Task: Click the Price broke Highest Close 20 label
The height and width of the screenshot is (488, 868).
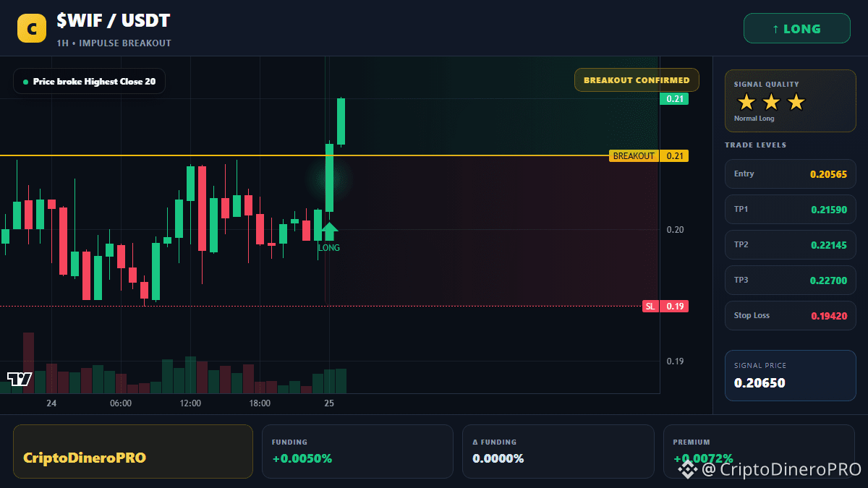Action: click(x=89, y=82)
